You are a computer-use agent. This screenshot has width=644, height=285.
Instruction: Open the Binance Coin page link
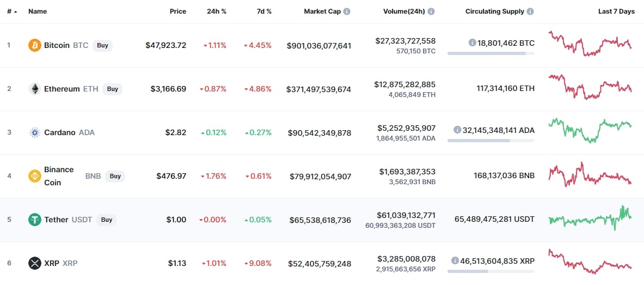pyautogui.click(x=59, y=176)
